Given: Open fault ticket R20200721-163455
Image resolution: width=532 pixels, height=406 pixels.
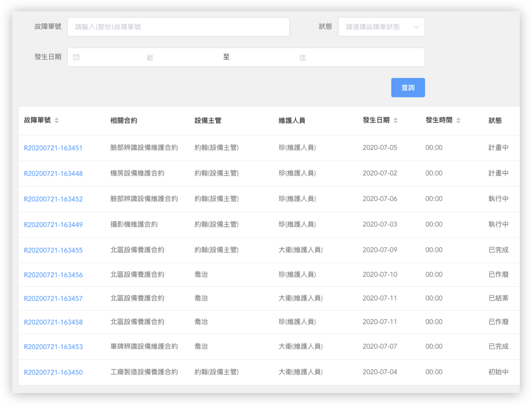Looking at the screenshot, I should [x=53, y=250].
